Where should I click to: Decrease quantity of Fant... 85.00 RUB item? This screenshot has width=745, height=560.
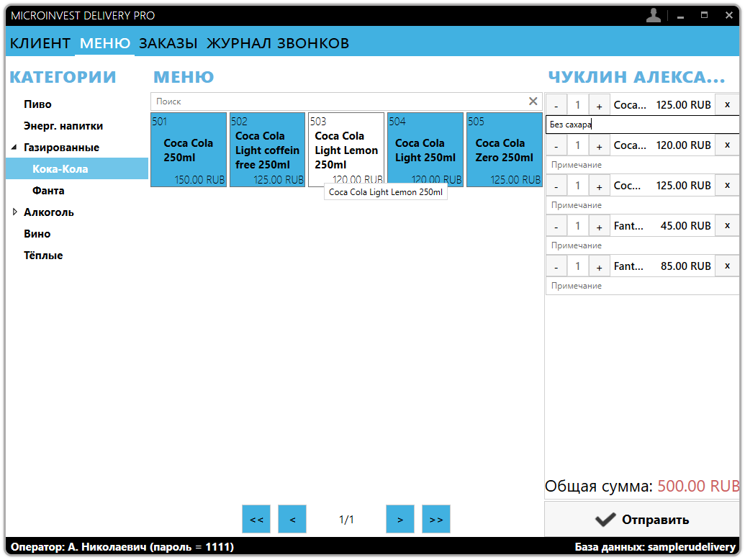556,266
